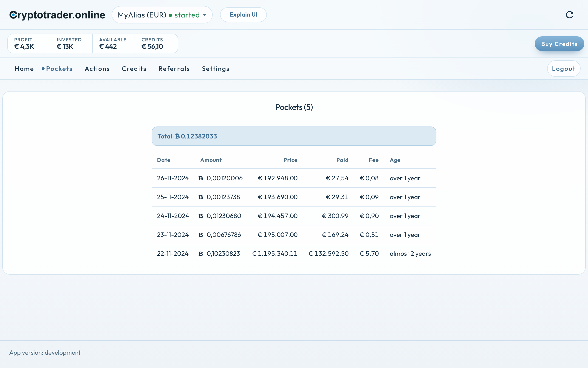Viewport: 588px width, 368px height.
Task: Click the Fee column header
Action: 374,160
